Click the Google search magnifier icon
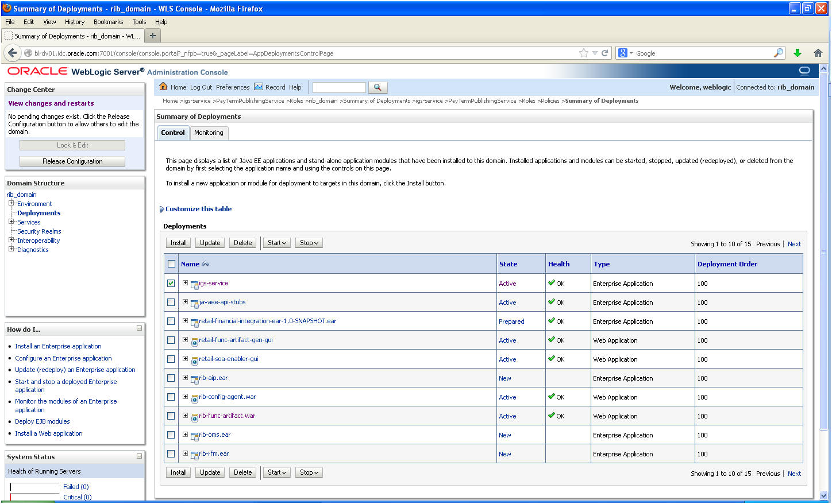This screenshot has width=832, height=504. click(x=779, y=53)
